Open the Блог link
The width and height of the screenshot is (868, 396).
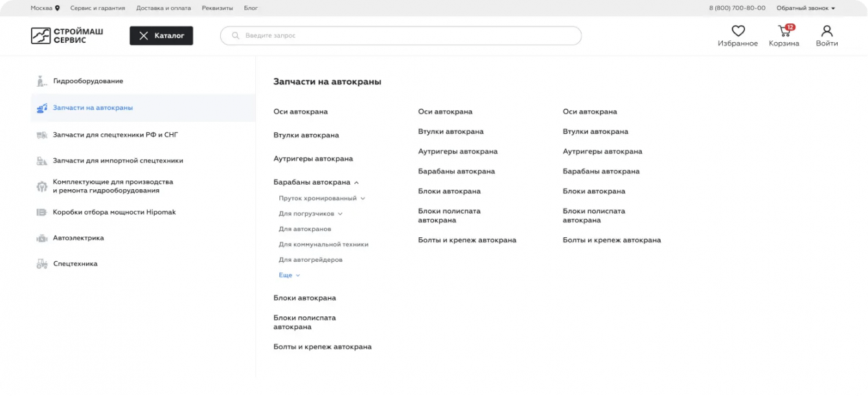click(x=251, y=8)
